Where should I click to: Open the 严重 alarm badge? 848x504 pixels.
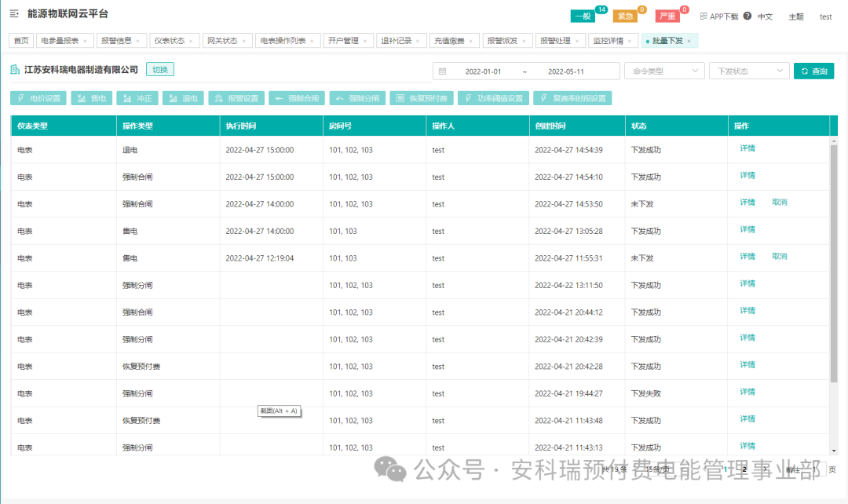(667, 16)
